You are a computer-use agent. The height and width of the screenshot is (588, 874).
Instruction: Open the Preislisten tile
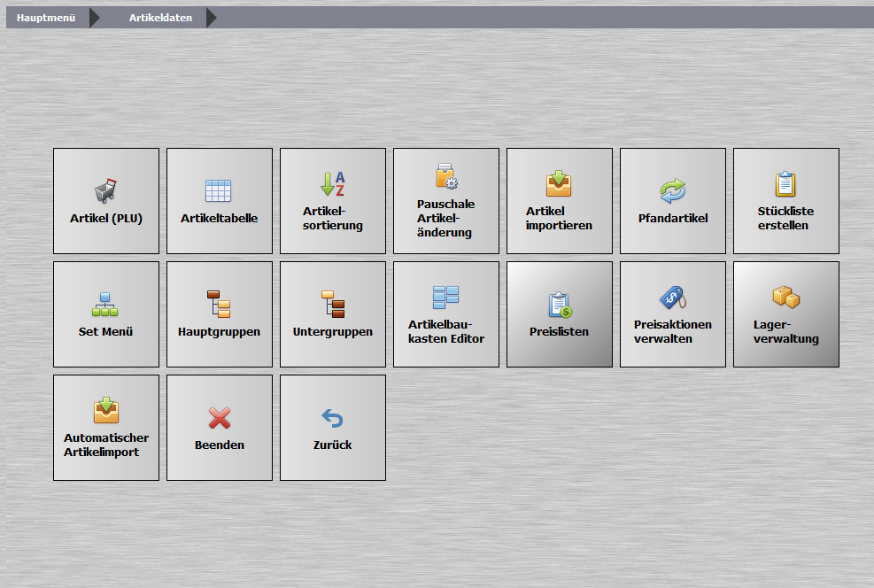point(560,314)
